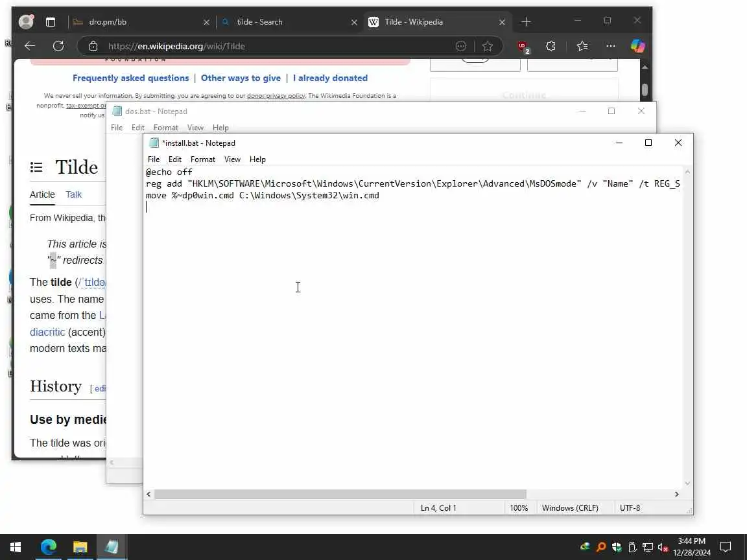Open donor privacy policy link
This screenshot has width=747, height=560.
click(x=276, y=96)
